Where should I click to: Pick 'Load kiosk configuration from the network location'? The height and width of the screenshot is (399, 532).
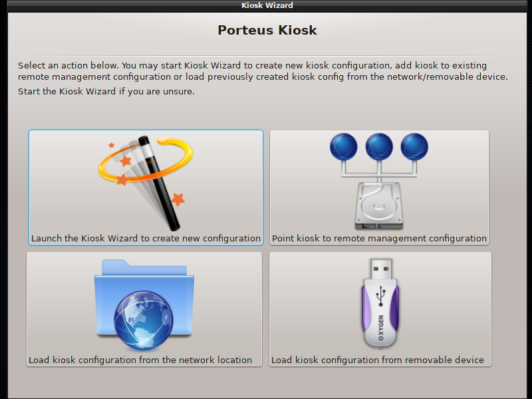(144, 309)
